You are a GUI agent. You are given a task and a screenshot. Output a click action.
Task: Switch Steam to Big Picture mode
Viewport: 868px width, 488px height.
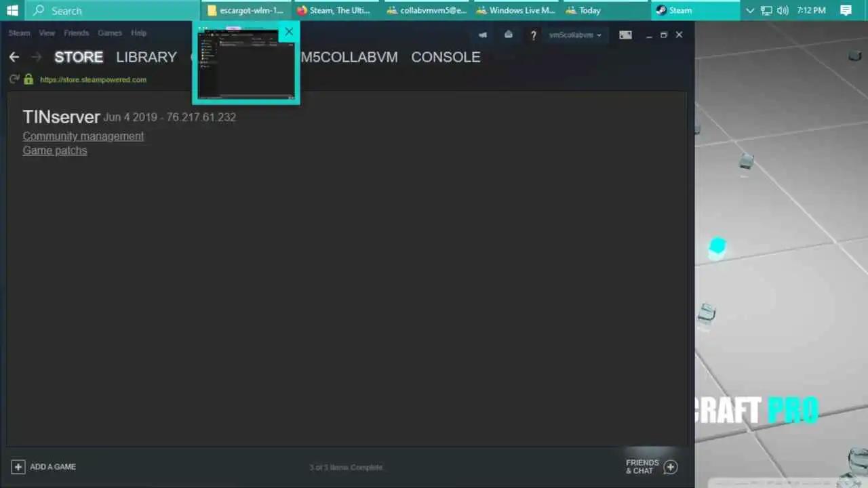click(625, 35)
